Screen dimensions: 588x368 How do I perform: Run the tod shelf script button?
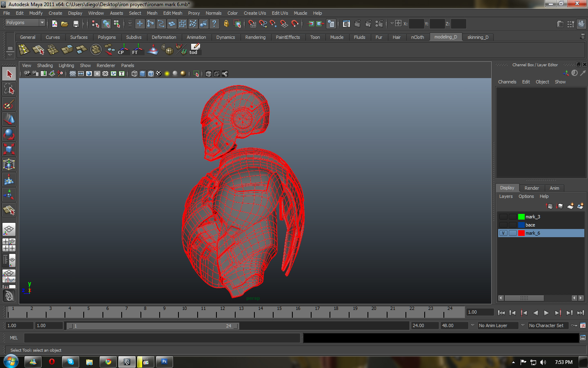pyautogui.click(x=194, y=49)
